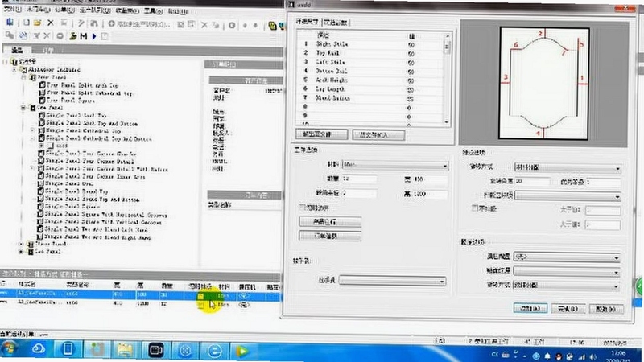
Task: Click the green figure icon left of M
Action: point(73,36)
